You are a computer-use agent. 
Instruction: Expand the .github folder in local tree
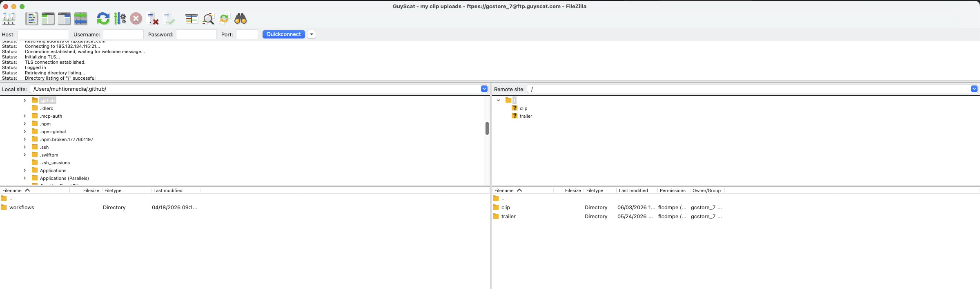[x=24, y=100]
